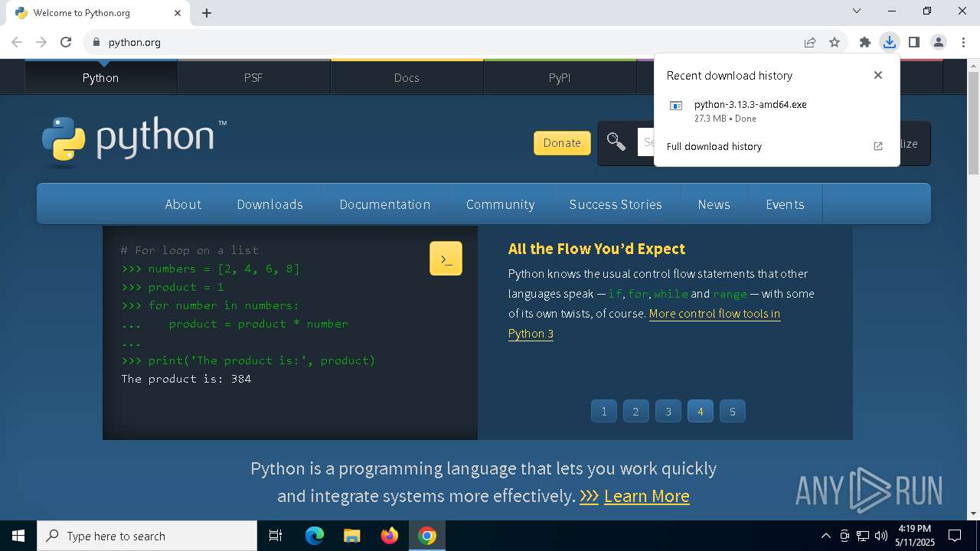
Task: Open Chrome three-dot menu
Action: point(963,42)
